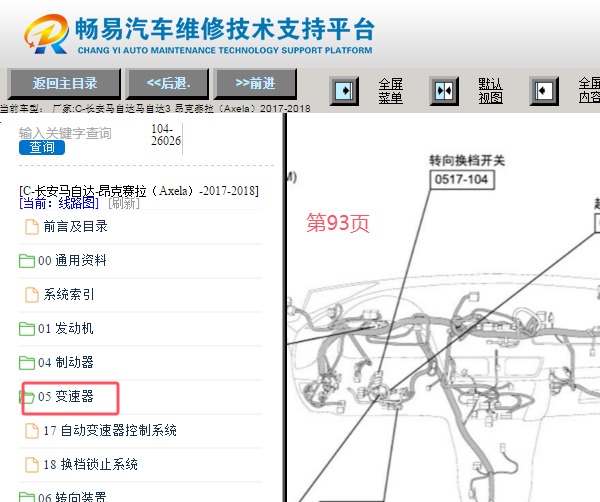Expand the 01 发动机 folder
Viewport: 600px width, 502px height.
65,329
